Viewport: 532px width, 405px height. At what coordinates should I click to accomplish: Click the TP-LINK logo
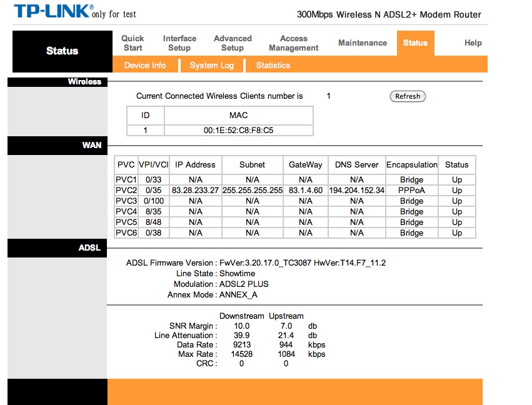point(53,12)
